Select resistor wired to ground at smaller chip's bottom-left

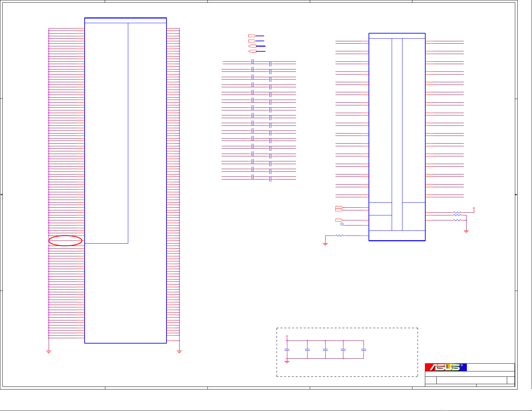click(x=340, y=236)
